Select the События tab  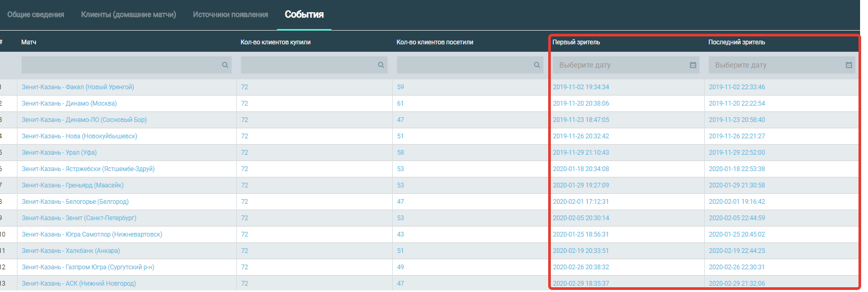point(304,15)
